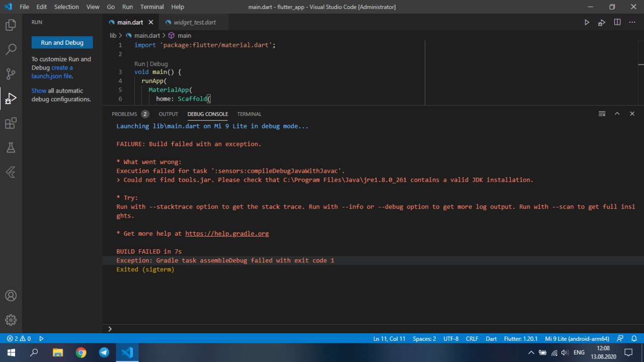Screen dimensions: 644x362
Task: Change indentation via Spaces: 2
Action: 425,339
